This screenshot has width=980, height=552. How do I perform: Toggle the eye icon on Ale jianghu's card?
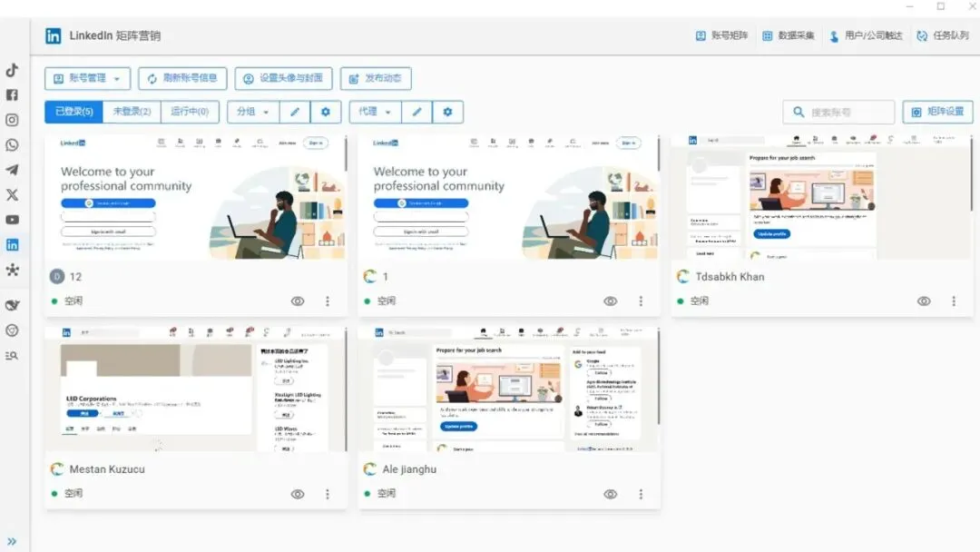(611, 494)
